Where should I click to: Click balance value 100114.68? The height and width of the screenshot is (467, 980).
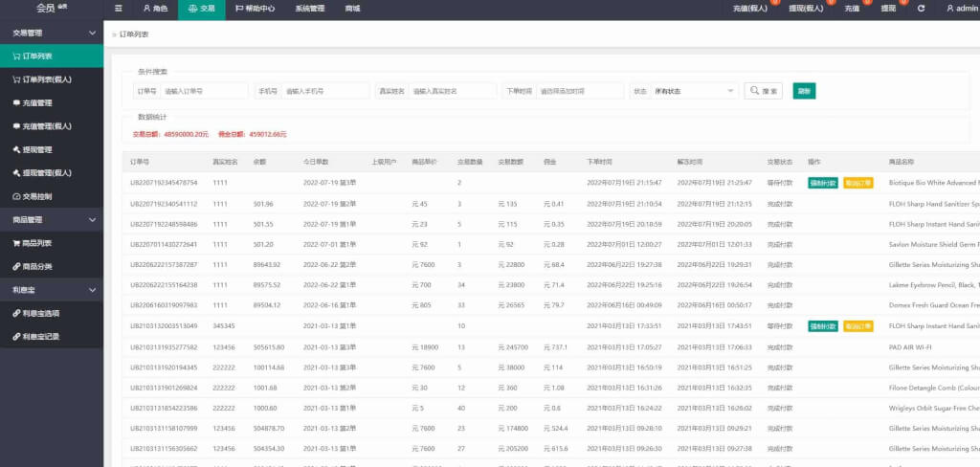point(269,367)
